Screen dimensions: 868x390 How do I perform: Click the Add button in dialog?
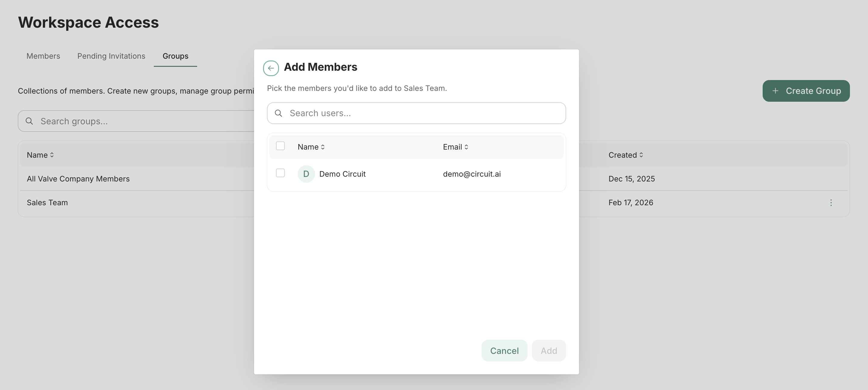[x=548, y=351]
